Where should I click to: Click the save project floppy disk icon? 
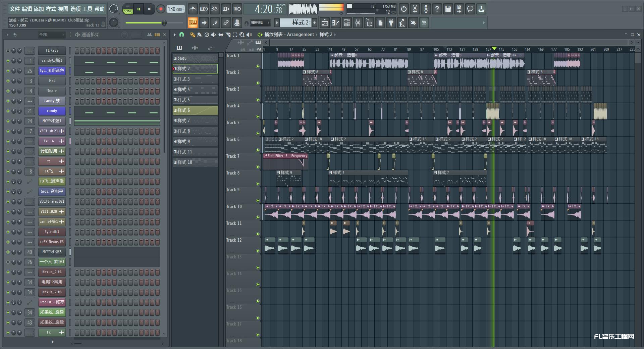(448, 9)
